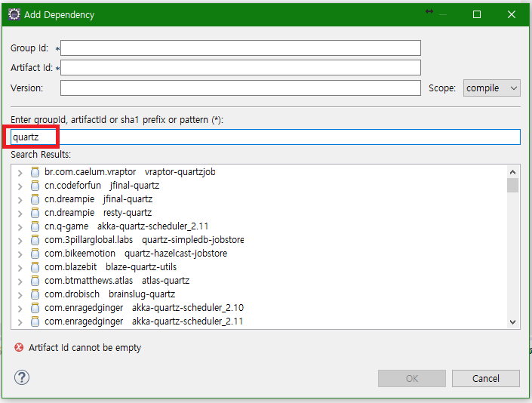Screen dimensions: 532x403
Task: Click jar icon for com.enragedginger akka-quartz-scheduler_2.11
Action: click(35, 321)
